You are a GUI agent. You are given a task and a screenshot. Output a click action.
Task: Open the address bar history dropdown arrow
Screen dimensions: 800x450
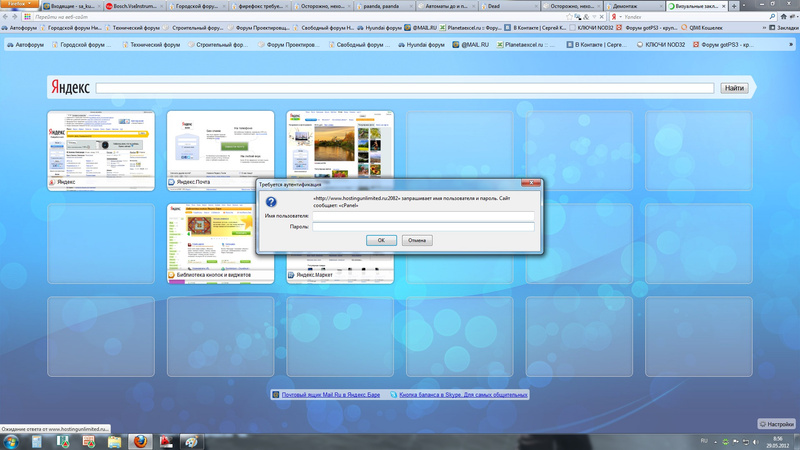point(594,17)
